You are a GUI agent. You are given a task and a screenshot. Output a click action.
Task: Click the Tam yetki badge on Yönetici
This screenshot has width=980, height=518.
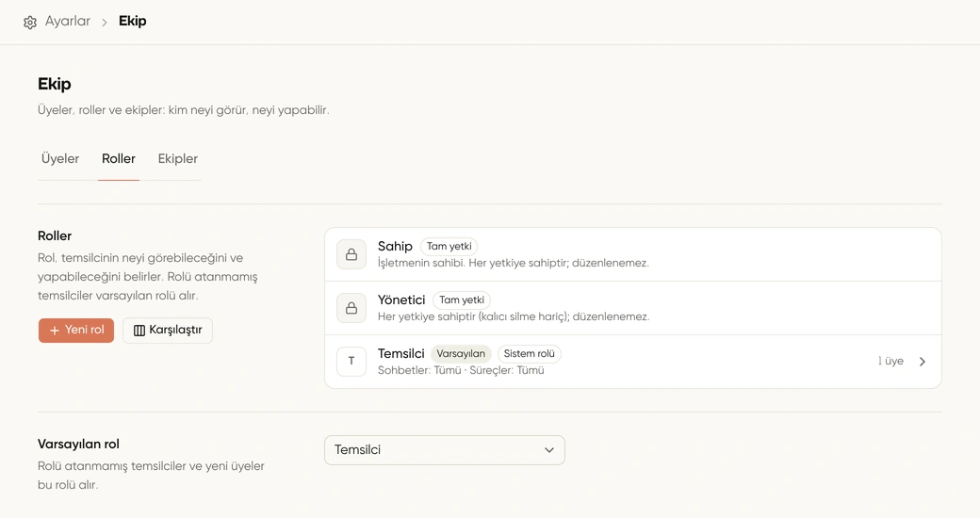pos(462,299)
